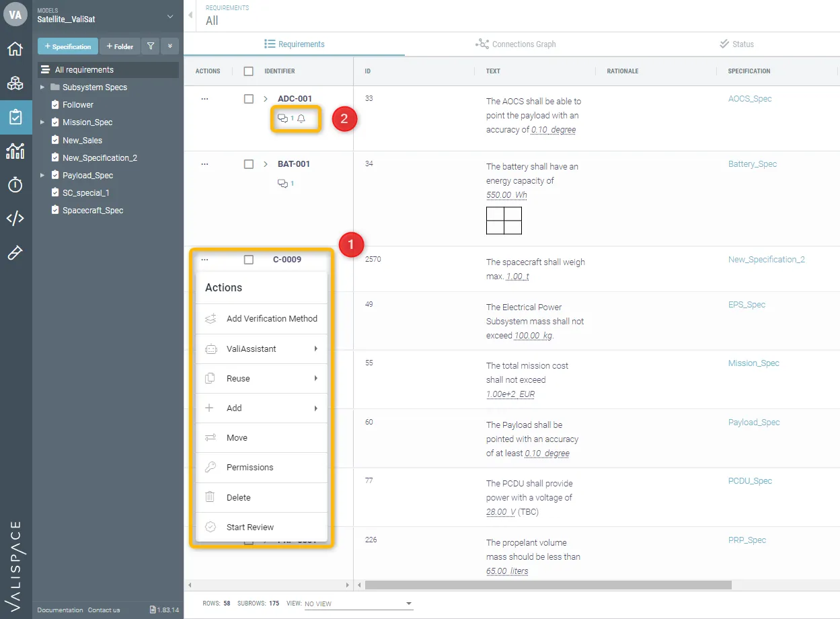This screenshot has height=619, width=840.
Task: Open the Reuse submenu arrow
Action: [x=315, y=378]
